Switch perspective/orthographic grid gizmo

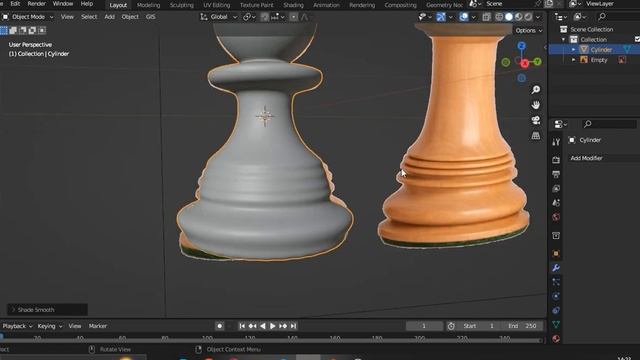point(536,136)
